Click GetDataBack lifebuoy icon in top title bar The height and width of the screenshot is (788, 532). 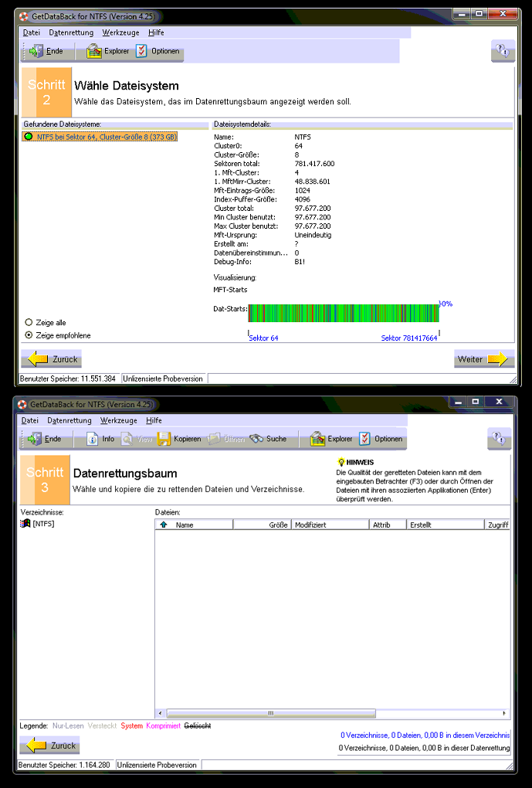(24, 16)
